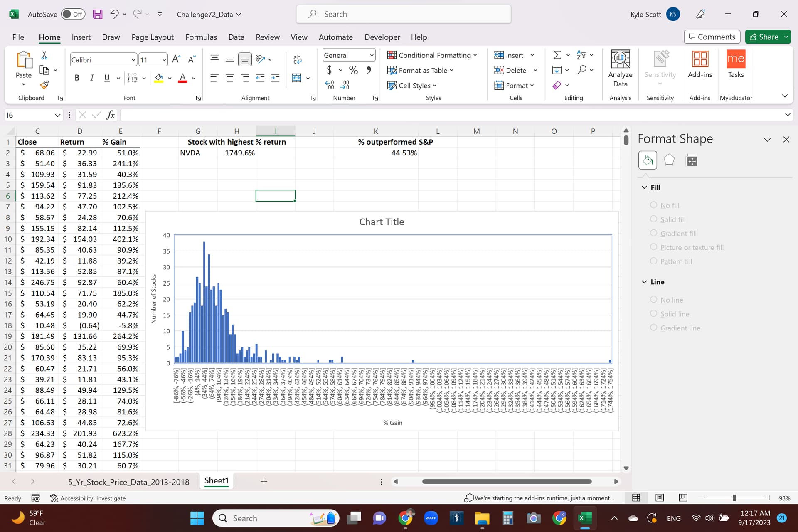Screen dimensions: 798x532
Task: Click the Format Painter brush icon
Action: pyautogui.click(x=44, y=85)
